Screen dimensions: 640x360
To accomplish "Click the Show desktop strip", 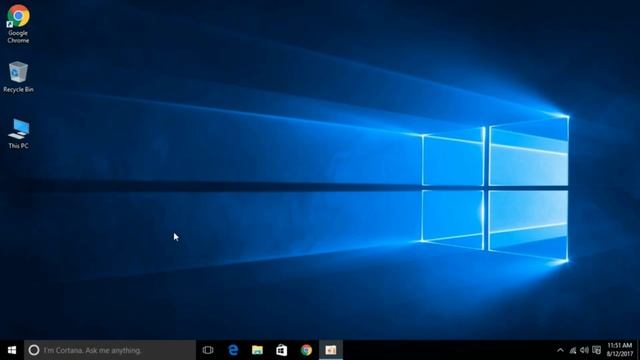I will [638, 350].
